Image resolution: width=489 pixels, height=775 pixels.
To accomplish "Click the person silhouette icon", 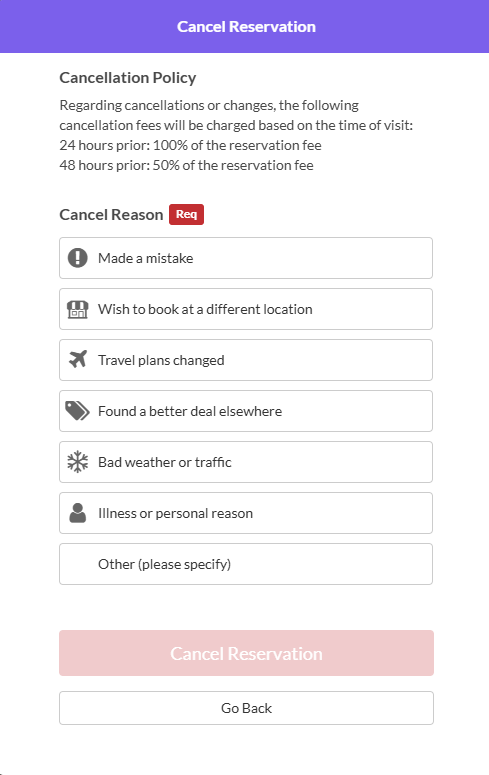I will pyautogui.click(x=78, y=513).
